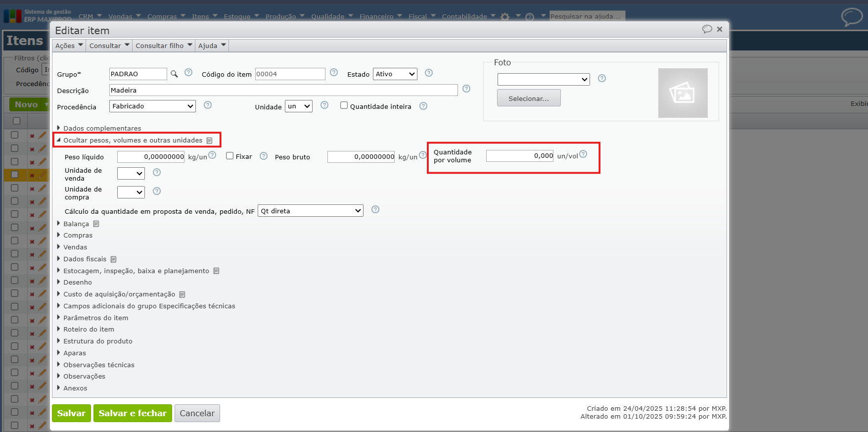The width and height of the screenshot is (868, 432).
Task: Click the Quantidade por volume input field
Action: point(520,156)
